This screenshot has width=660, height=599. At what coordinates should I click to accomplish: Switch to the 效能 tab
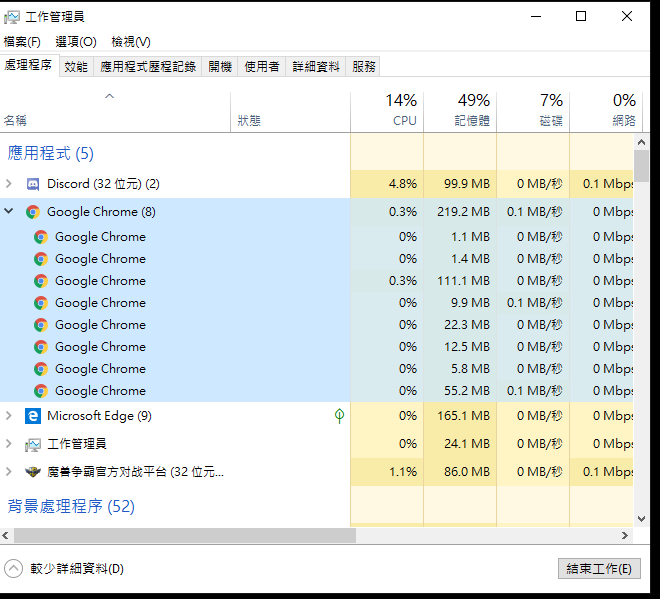76,67
